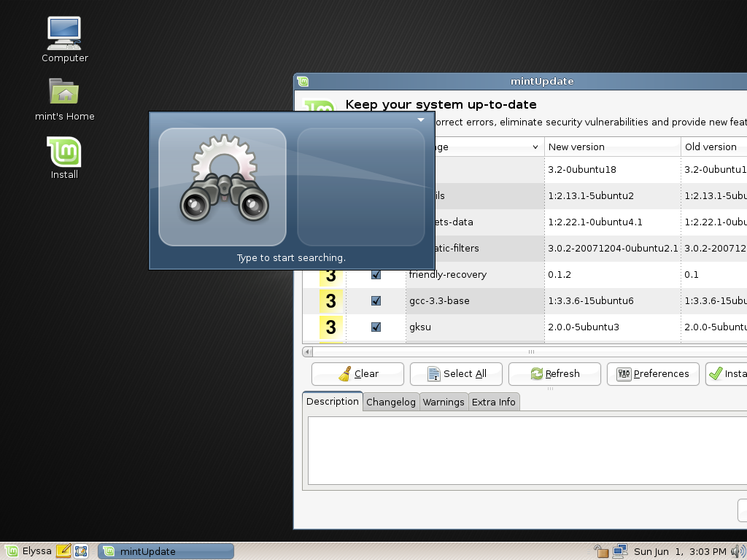The image size is (747, 560).
Task: Sort by the Package column header
Action: (x=489, y=147)
